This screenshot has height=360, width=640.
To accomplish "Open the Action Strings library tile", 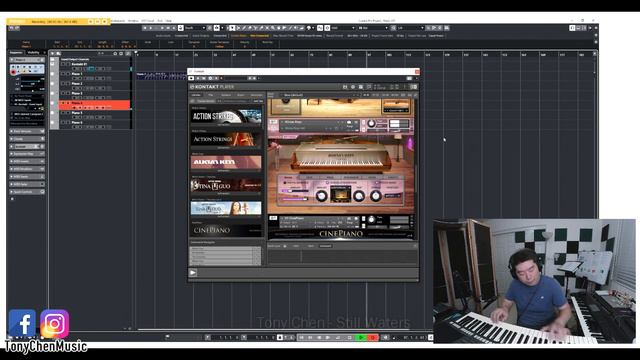I will (226, 139).
